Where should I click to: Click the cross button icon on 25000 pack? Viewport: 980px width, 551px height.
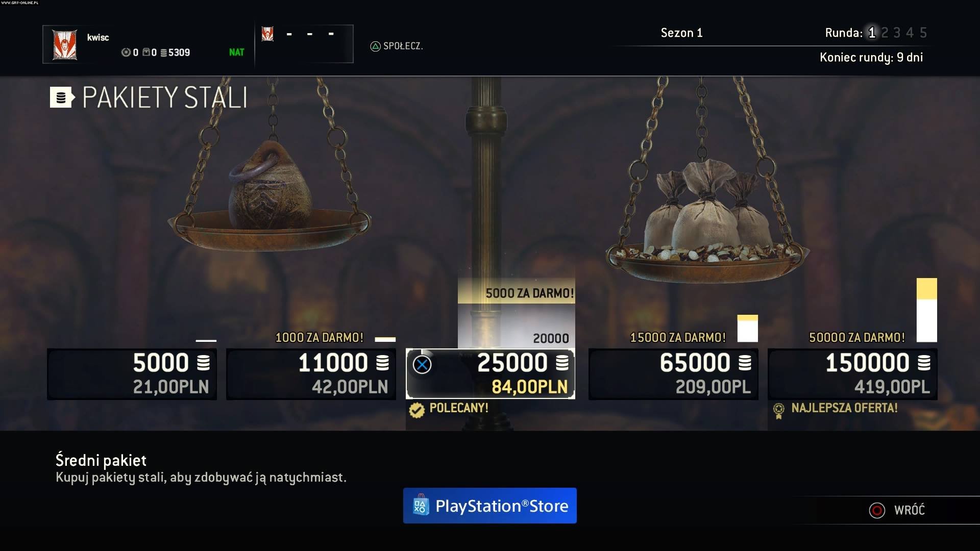422,365
